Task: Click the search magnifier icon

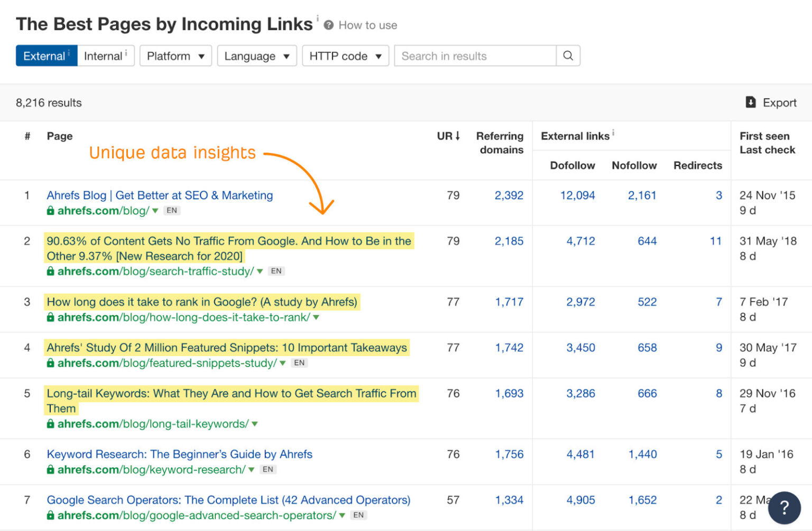Action: [568, 55]
